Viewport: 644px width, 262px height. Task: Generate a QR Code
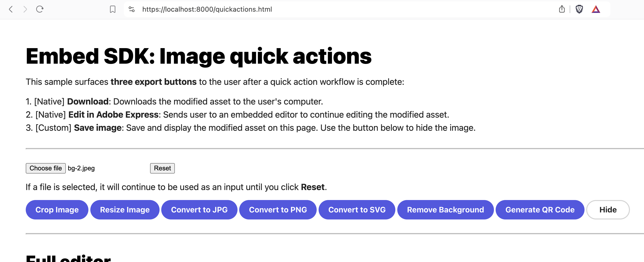(540, 210)
